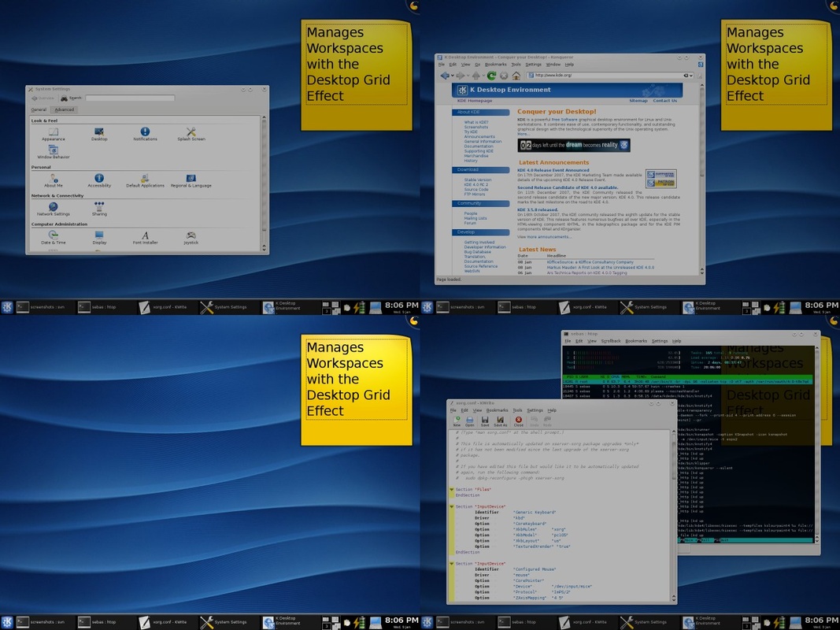Open the Up arrow dropdown in Konqueror
Screen dimensions: 840x630
click(483, 76)
